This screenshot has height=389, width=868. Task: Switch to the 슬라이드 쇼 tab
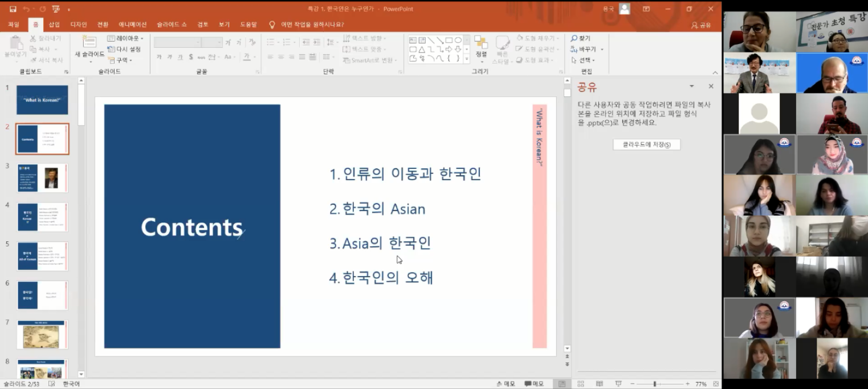pyautogui.click(x=172, y=25)
